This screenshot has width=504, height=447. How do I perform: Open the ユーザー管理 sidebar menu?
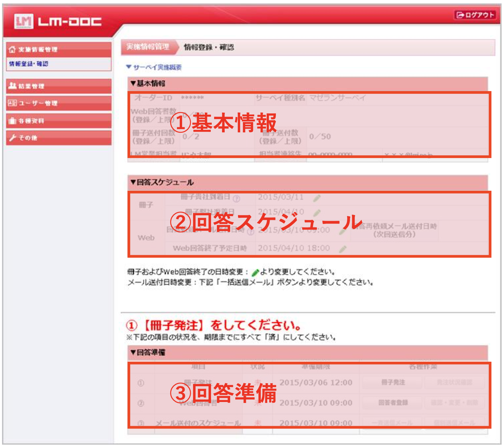(x=58, y=103)
